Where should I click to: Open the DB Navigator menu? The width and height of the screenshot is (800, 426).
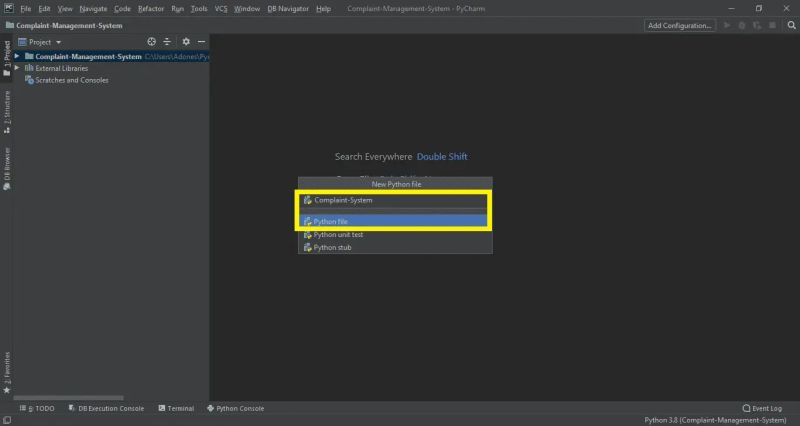[288, 9]
